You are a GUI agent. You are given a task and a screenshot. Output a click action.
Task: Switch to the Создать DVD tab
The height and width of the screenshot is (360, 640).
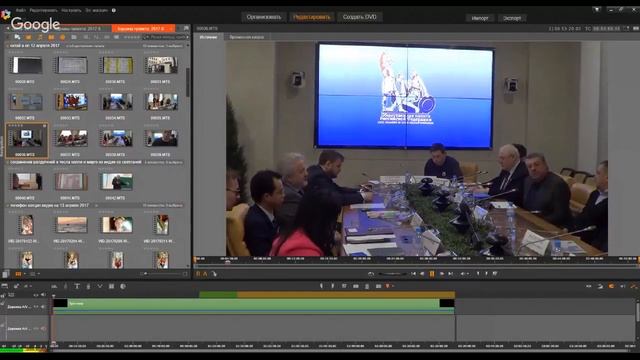pos(360,17)
